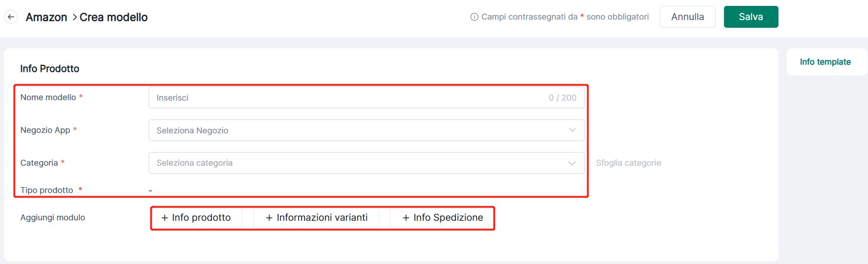The height and width of the screenshot is (264, 868).
Task: Save the template with Salva
Action: [x=751, y=17]
